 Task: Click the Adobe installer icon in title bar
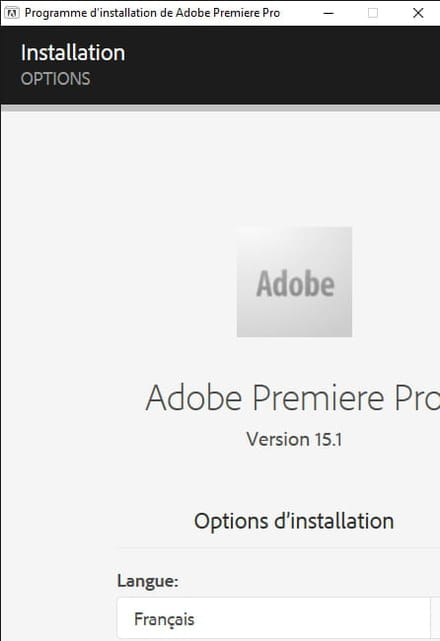[x=12, y=13]
